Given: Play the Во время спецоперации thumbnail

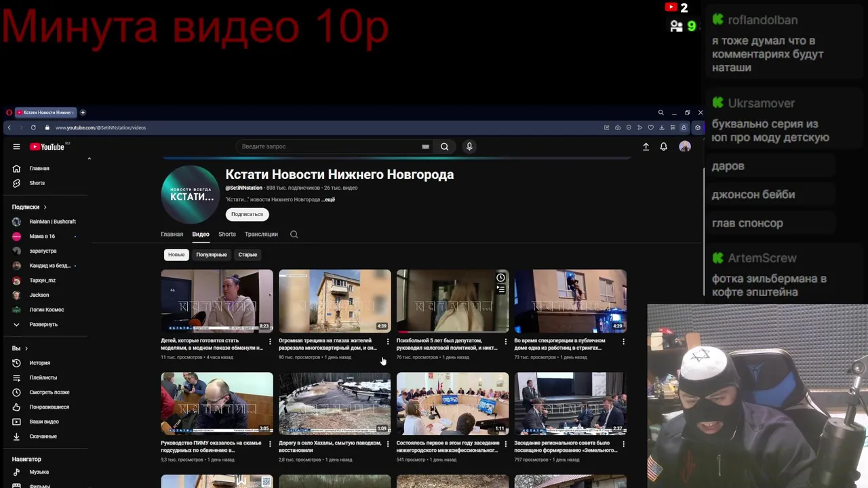Looking at the screenshot, I should point(570,301).
